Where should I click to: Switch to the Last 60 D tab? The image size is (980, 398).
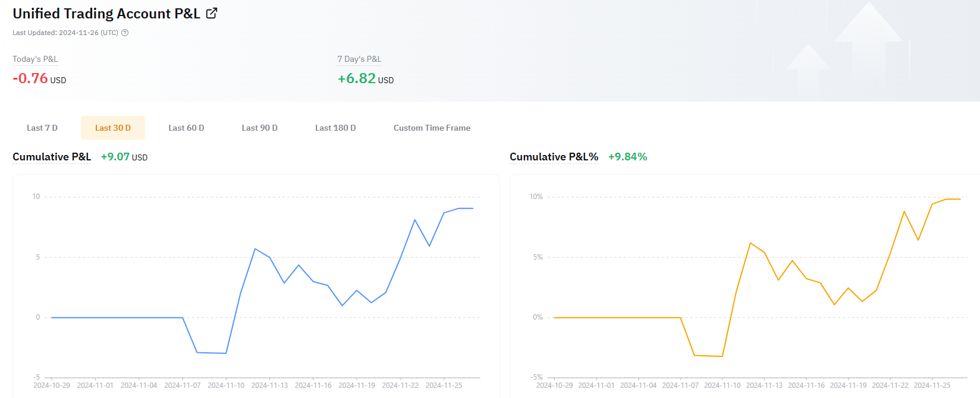186,128
